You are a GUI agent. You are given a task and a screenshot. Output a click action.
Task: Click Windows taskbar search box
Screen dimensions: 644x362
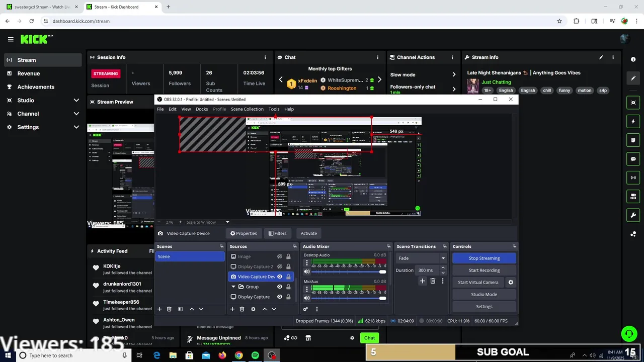click(73, 355)
